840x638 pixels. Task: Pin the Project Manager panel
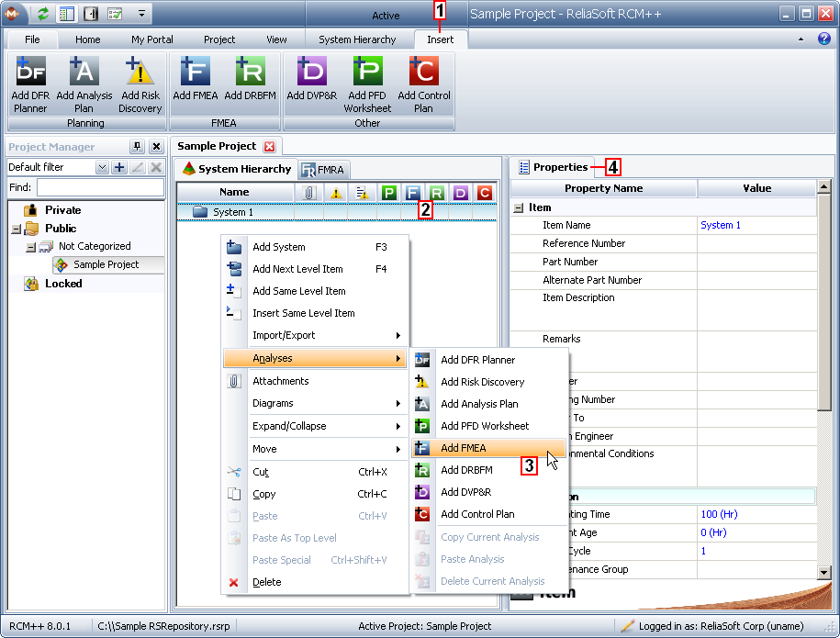point(138,147)
